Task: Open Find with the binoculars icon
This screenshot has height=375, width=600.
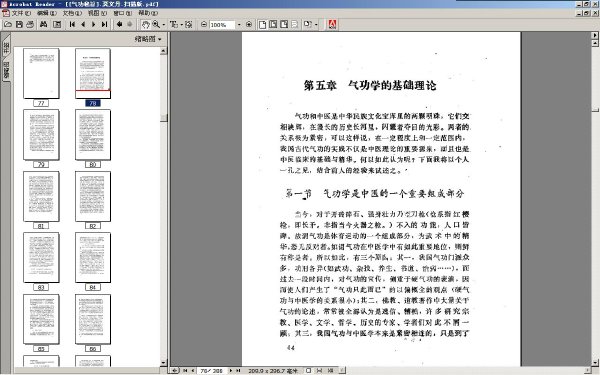Action: tap(44, 24)
